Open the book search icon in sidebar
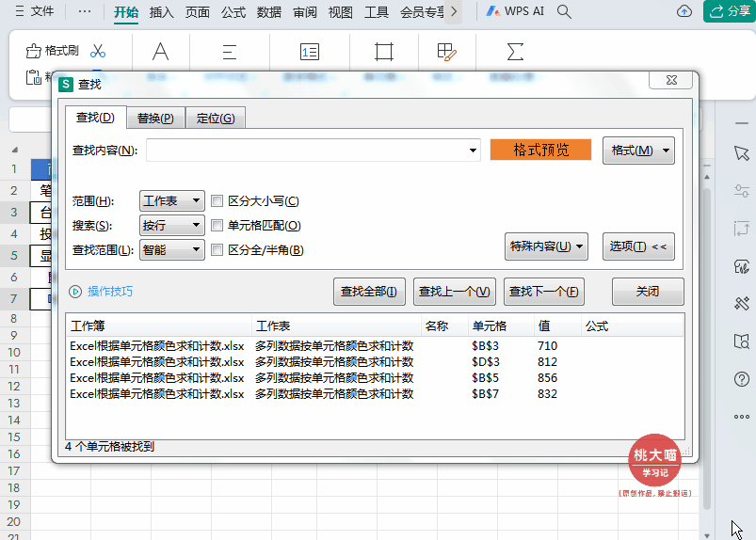756x540 pixels. click(x=742, y=341)
